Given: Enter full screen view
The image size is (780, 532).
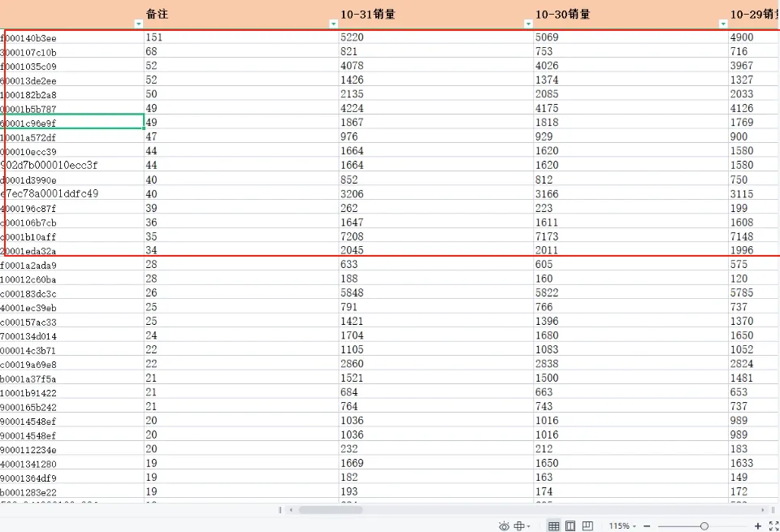Looking at the screenshot, I should click(774, 526).
